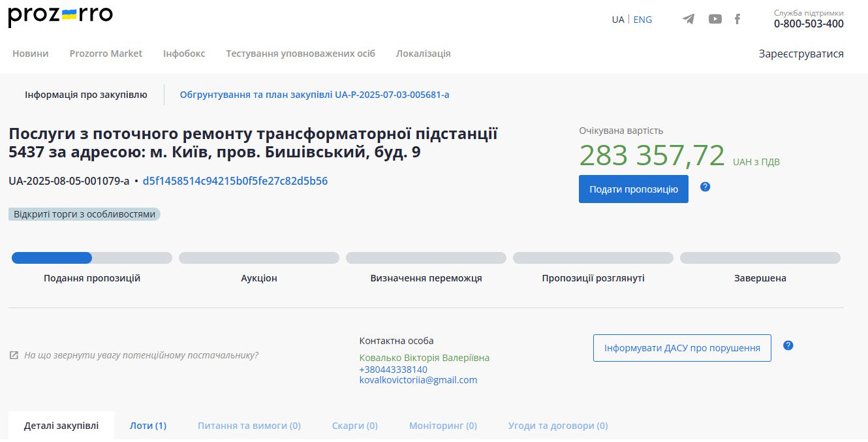The height and width of the screenshot is (442, 868).
Task: Click the tender hash d5f1458514c94215b0f5fe27c82d5b56 link
Action: [x=235, y=181]
